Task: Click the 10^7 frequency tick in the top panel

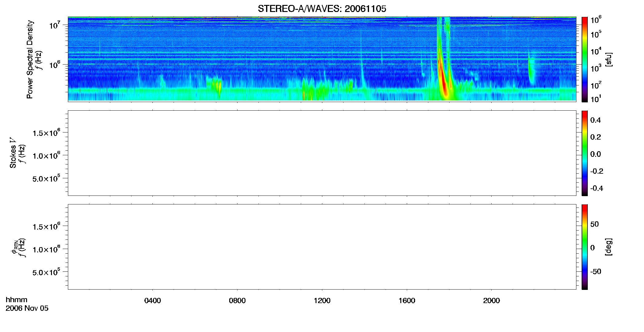Action: coord(55,25)
